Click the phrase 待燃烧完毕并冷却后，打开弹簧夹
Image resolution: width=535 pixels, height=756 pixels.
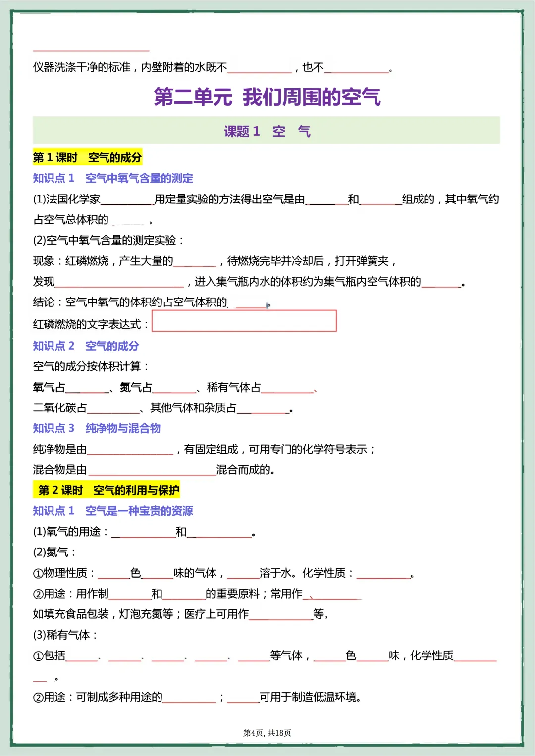tap(308, 261)
